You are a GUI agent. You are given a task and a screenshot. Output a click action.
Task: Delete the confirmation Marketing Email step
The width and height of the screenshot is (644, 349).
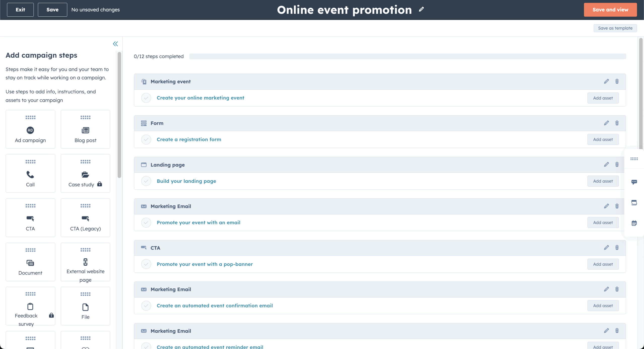coord(617,289)
